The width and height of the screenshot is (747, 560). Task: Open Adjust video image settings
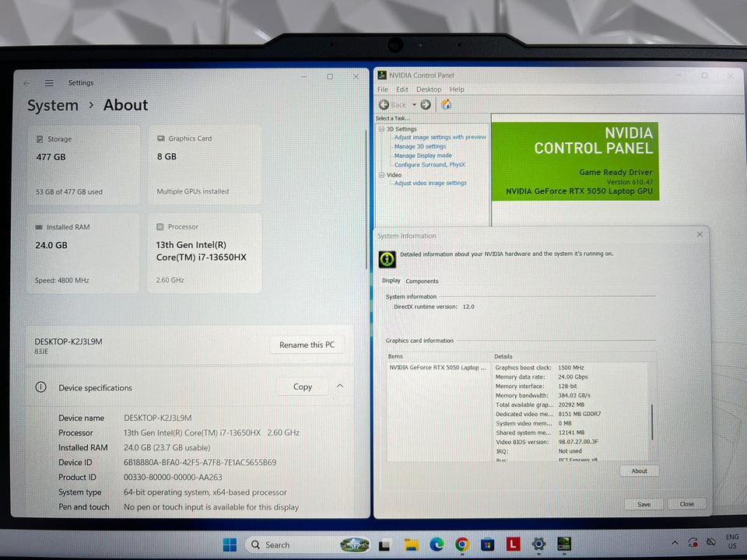tap(430, 183)
